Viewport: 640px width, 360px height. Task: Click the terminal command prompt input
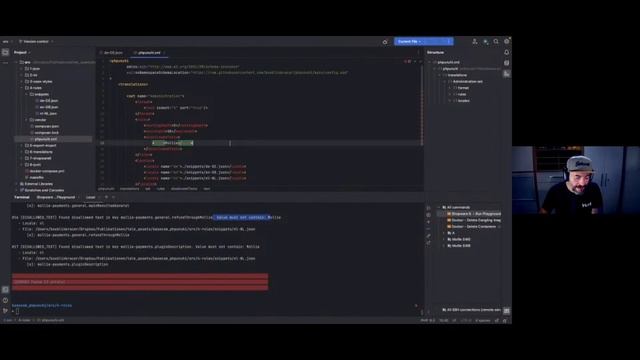17,311
